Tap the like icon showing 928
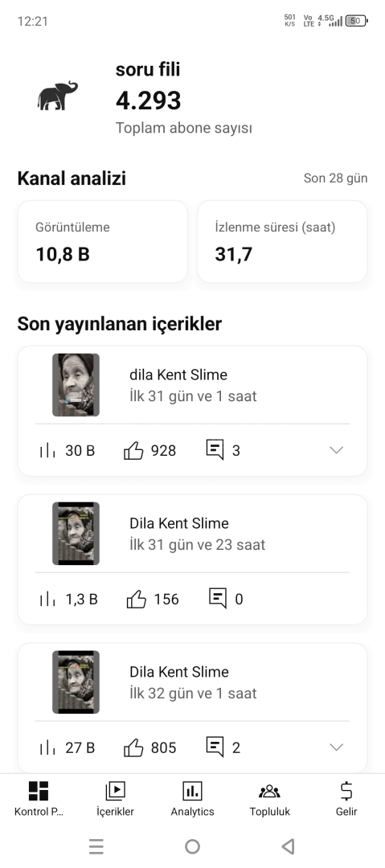 point(133,450)
